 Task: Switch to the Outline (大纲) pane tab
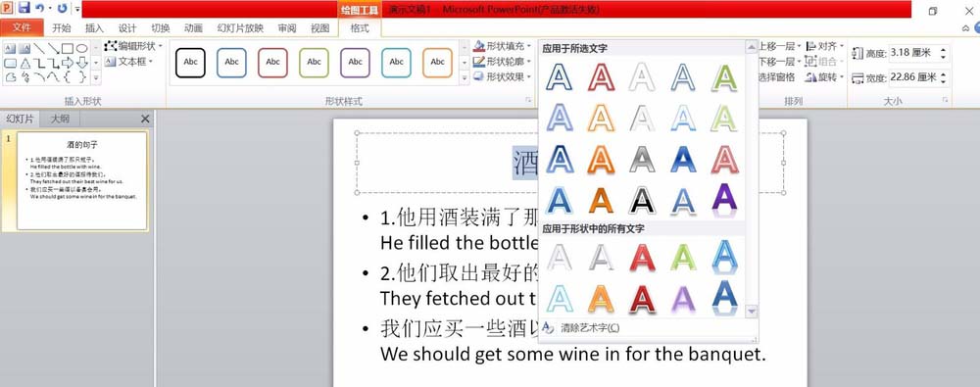(60, 119)
